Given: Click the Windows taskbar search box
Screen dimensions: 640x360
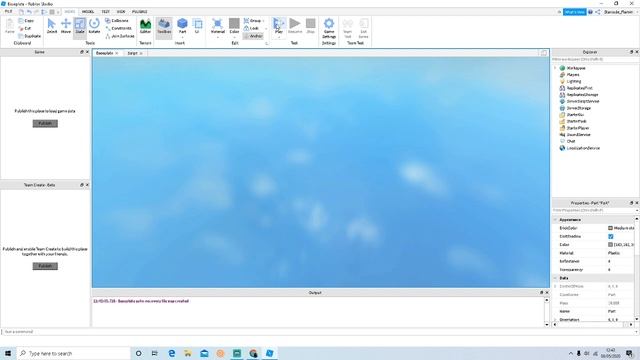Looking at the screenshot, I should tap(73, 353).
